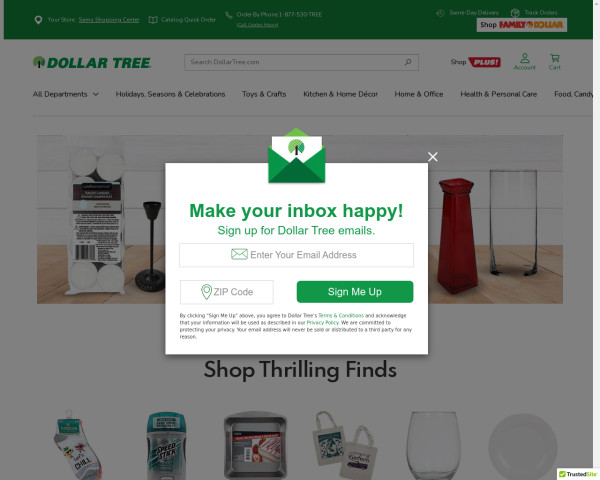Expand the All Departments dropdown

click(x=65, y=94)
